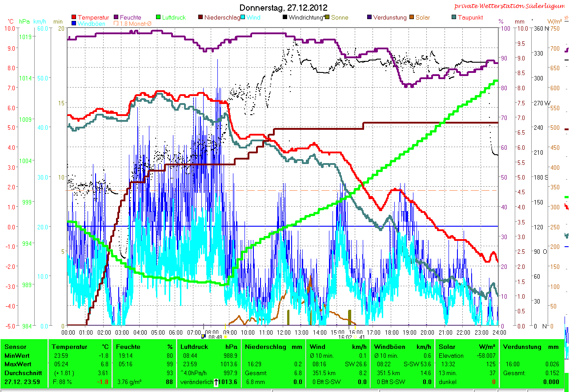Select the green Luftdruck legend marker
The image size is (569, 392).
pos(159,18)
